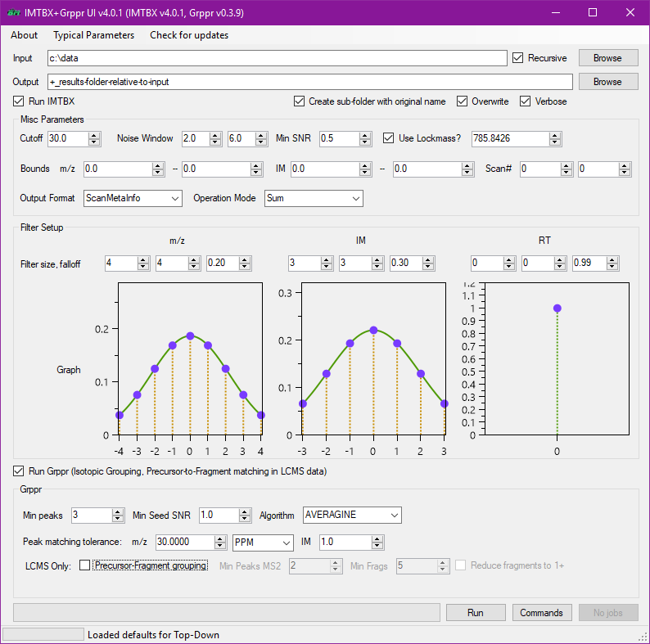Click the Input path field
The height and width of the screenshot is (644, 650).
(277, 58)
